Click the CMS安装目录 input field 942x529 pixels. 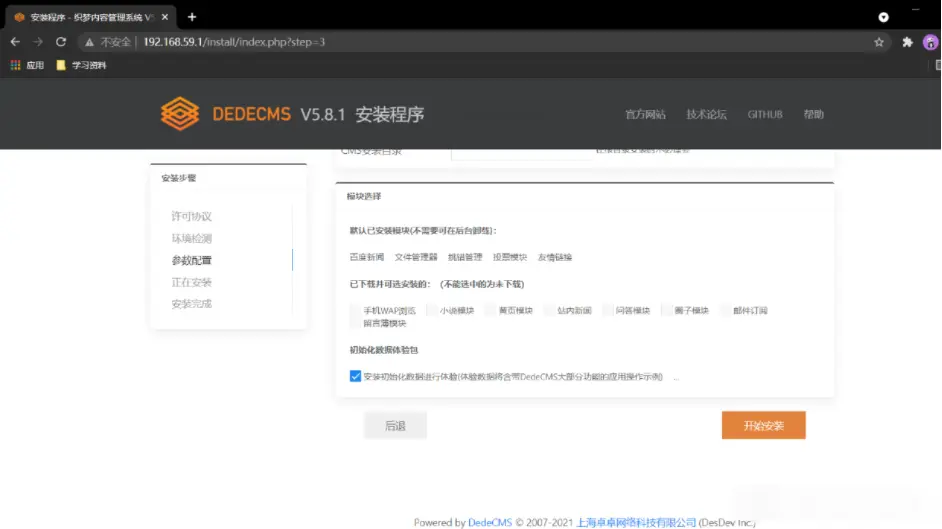click(x=521, y=153)
